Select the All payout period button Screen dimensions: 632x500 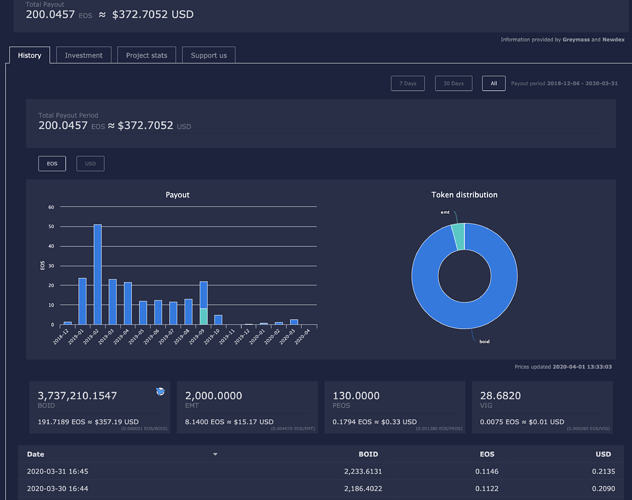[x=494, y=83]
